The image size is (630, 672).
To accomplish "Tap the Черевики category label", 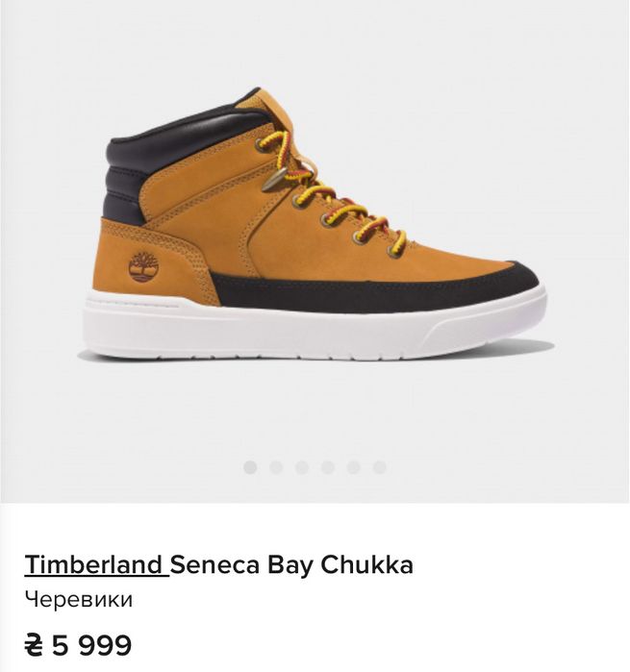I will point(78,600).
